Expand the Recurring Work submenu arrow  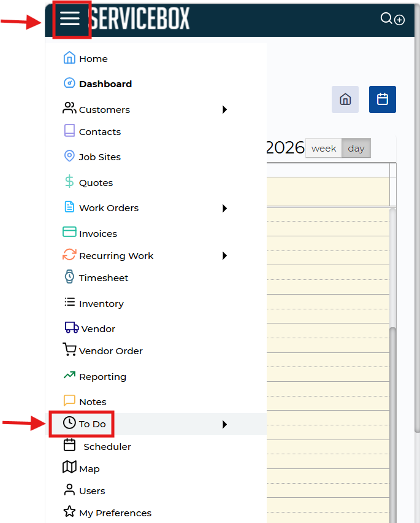tap(224, 256)
